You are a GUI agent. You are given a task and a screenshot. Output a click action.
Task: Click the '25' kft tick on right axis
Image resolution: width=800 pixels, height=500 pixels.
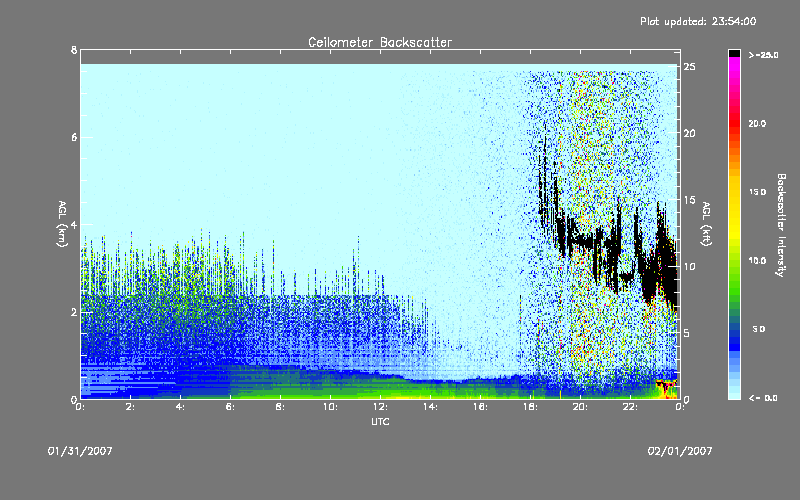[689, 67]
